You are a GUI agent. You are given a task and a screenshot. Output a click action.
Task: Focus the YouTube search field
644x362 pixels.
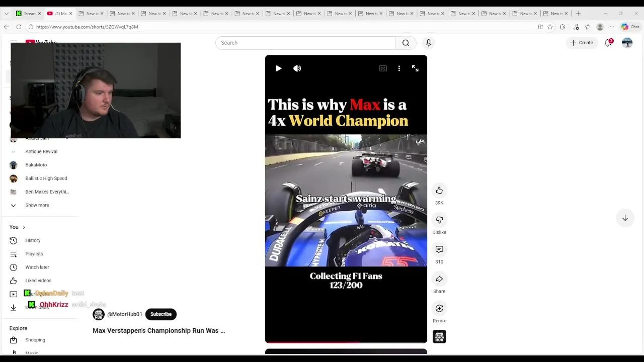tap(305, 43)
